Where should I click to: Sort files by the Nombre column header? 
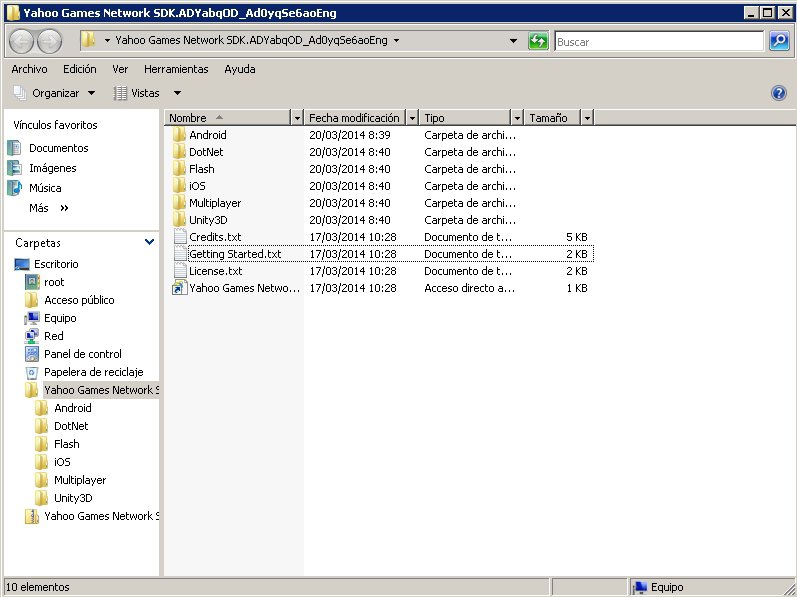(228, 118)
